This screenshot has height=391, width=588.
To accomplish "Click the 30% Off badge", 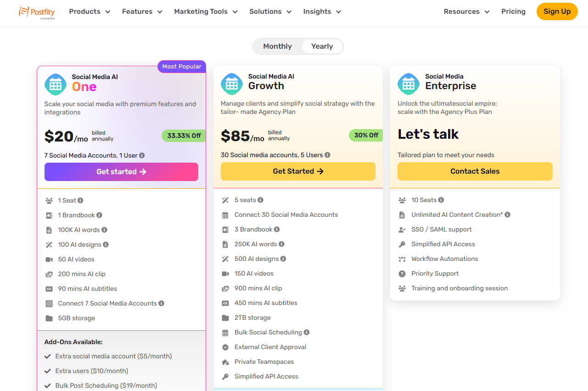I will (366, 135).
